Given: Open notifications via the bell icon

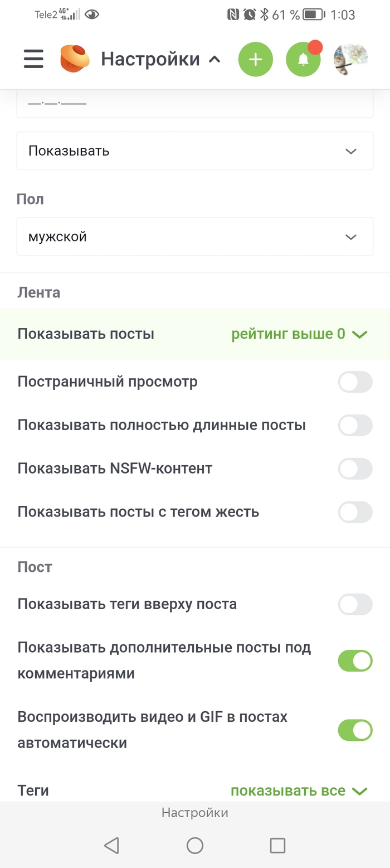Looking at the screenshot, I should 303,59.
